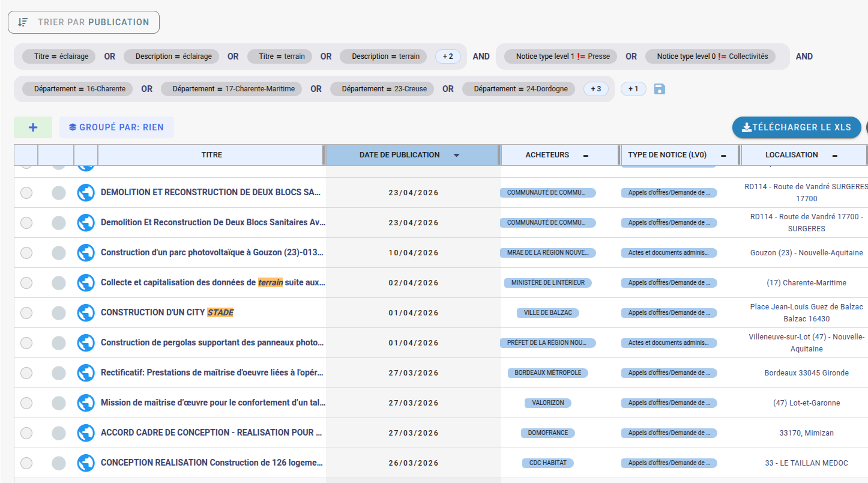Click Télécharger le XLS button
The width and height of the screenshot is (868, 483).
pyautogui.click(x=797, y=127)
